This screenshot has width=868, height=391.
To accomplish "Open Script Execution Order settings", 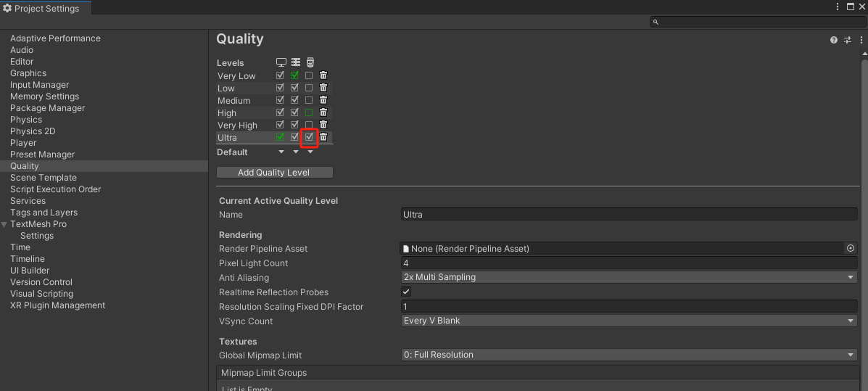I will click(55, 189).
